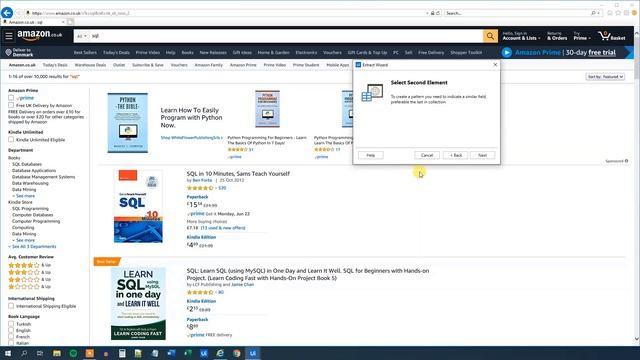The height and width of the screenshot is (360, 640).
Task: Open File Explorer from the taskbar
Action: click(57, 353)
